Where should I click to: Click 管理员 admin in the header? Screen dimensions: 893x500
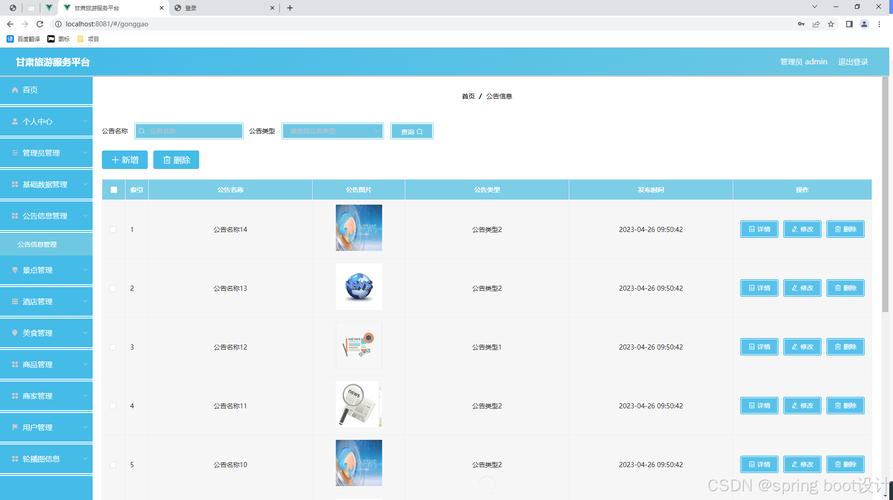point(804,62)
